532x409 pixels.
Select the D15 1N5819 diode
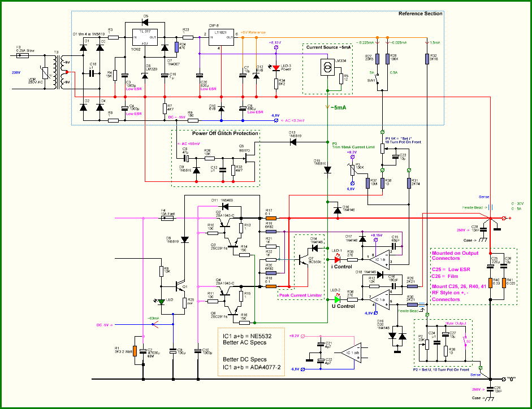coord(327,170)
